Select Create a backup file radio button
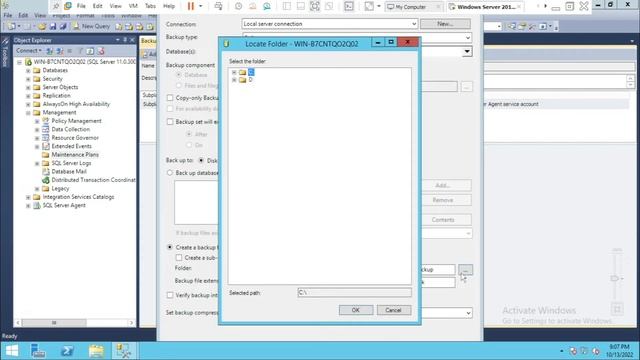This screenshot has width=640, height=360. click(170, 248)
